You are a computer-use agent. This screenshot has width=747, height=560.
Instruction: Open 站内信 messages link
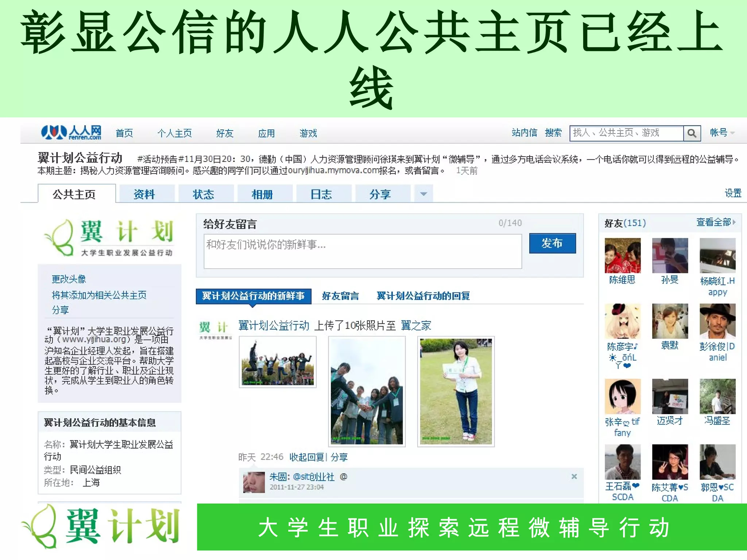click(x=524, y=133)
